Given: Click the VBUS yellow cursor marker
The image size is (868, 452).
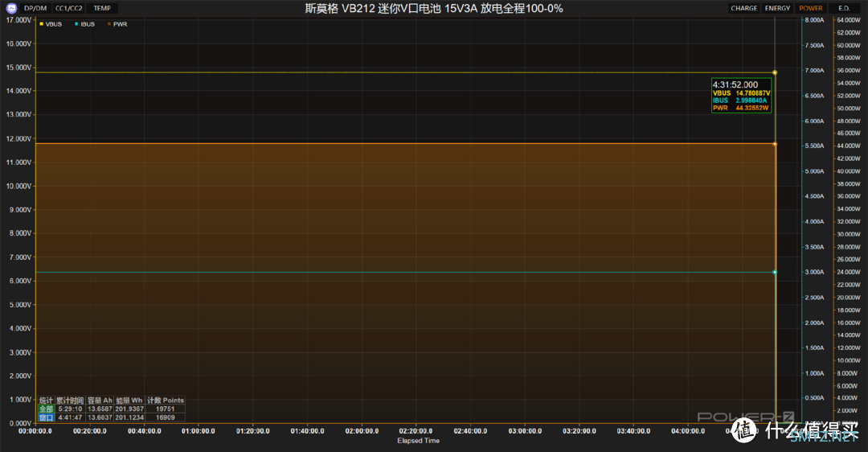Looking at the screenshot, I should click(775, 72).
